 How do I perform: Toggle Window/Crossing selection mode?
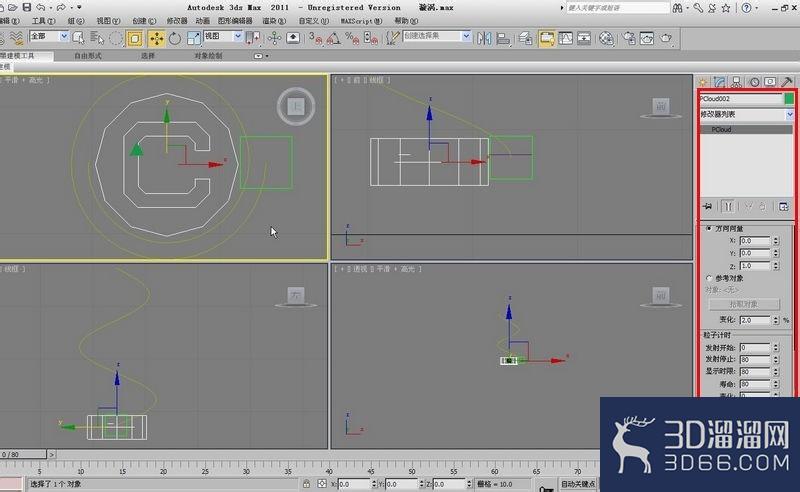point(135,38)
